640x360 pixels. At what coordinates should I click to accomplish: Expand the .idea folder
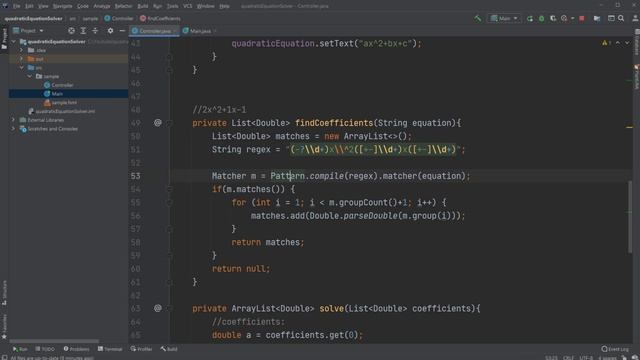22,50
